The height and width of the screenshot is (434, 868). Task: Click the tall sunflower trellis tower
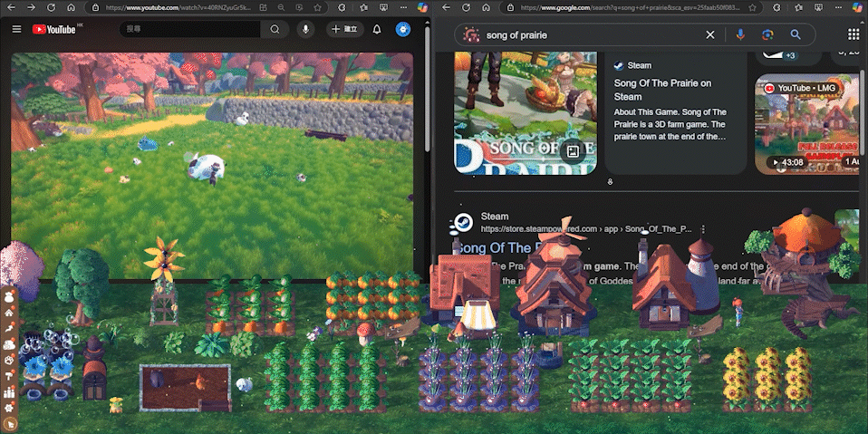(164, 281)
